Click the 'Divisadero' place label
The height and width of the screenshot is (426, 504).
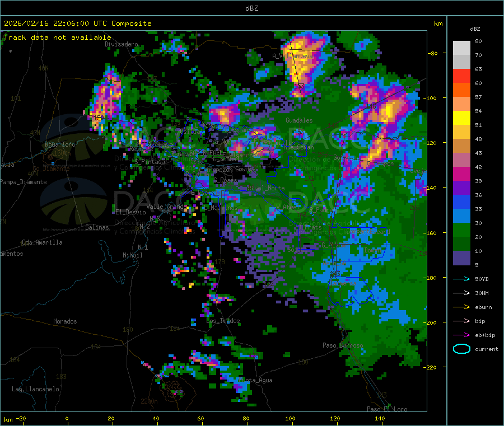[121, 44]
